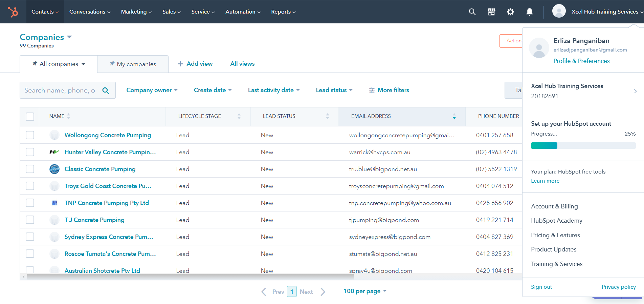Screen dimensions: 644x304
Task: Open Privacy policy link
Action: point(618,287)
